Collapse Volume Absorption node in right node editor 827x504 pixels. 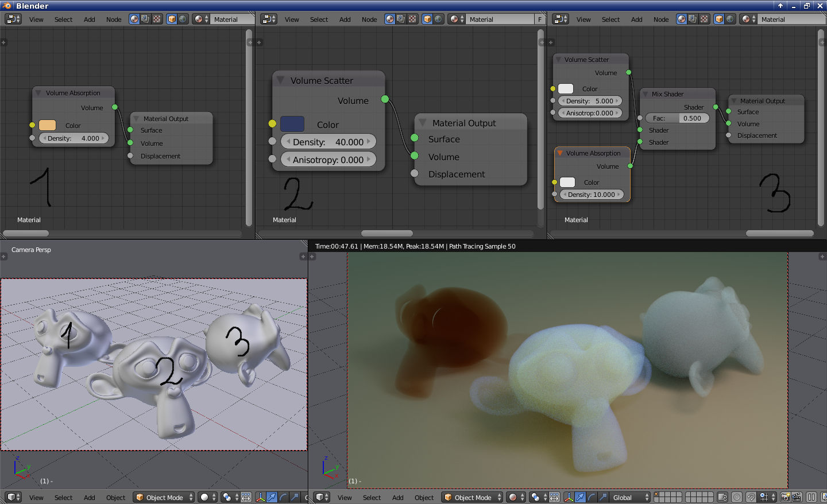(x=560, y=153)
